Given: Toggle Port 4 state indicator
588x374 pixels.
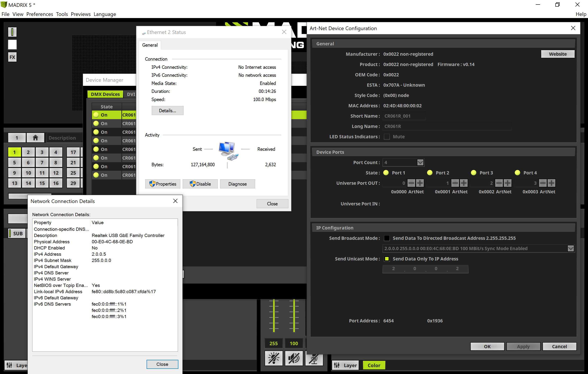Looking at the screenshot, I should 518,173.
